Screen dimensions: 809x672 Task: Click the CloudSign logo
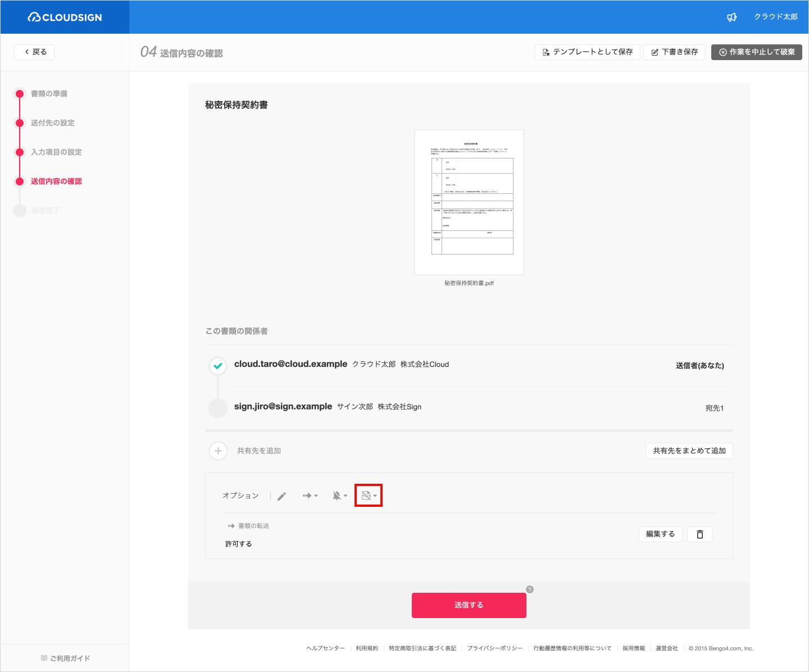[65, 17]
